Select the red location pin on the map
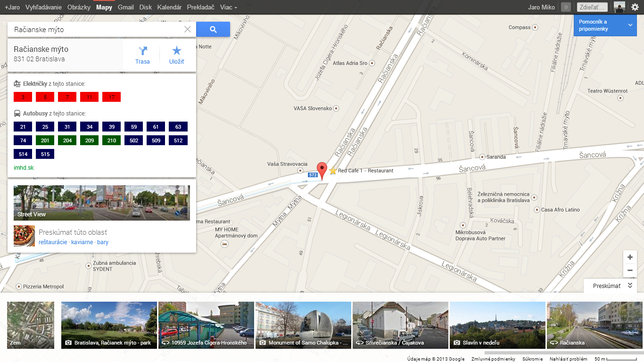Viewport: 644px width, 362px height. (322, 171)
